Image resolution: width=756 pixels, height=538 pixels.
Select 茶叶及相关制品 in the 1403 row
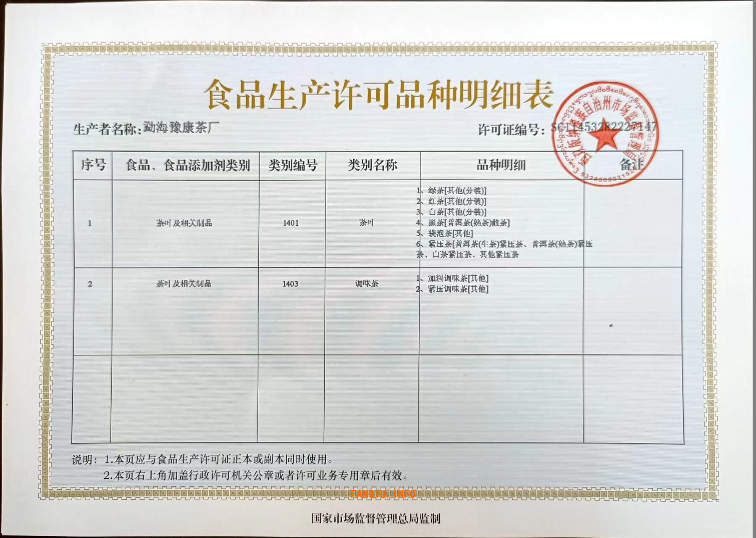[184, 284]
